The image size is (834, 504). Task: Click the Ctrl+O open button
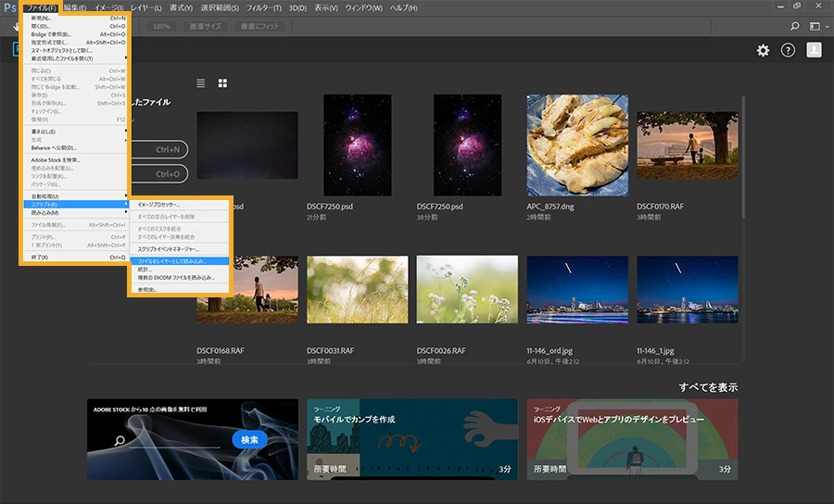(159, 174)
